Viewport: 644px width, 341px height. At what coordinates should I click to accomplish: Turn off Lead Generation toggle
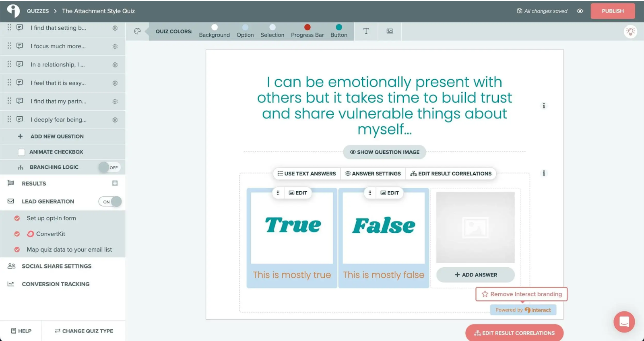pos(110,202)
